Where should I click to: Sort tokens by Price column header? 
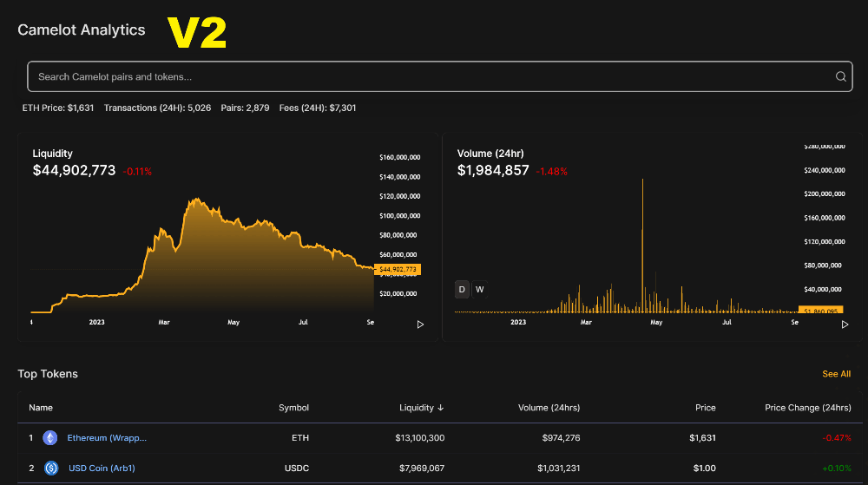click(705, 408)
